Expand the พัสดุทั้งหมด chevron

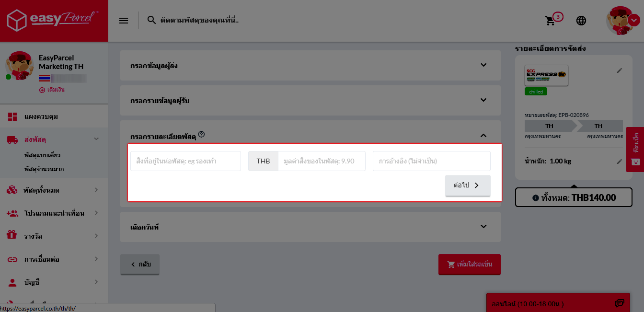(96, 190)
